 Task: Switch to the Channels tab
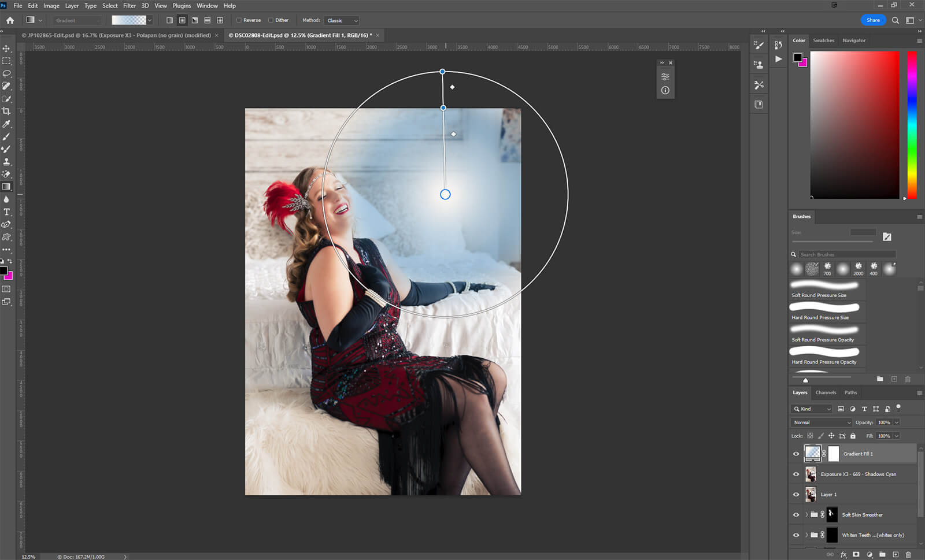826,392
